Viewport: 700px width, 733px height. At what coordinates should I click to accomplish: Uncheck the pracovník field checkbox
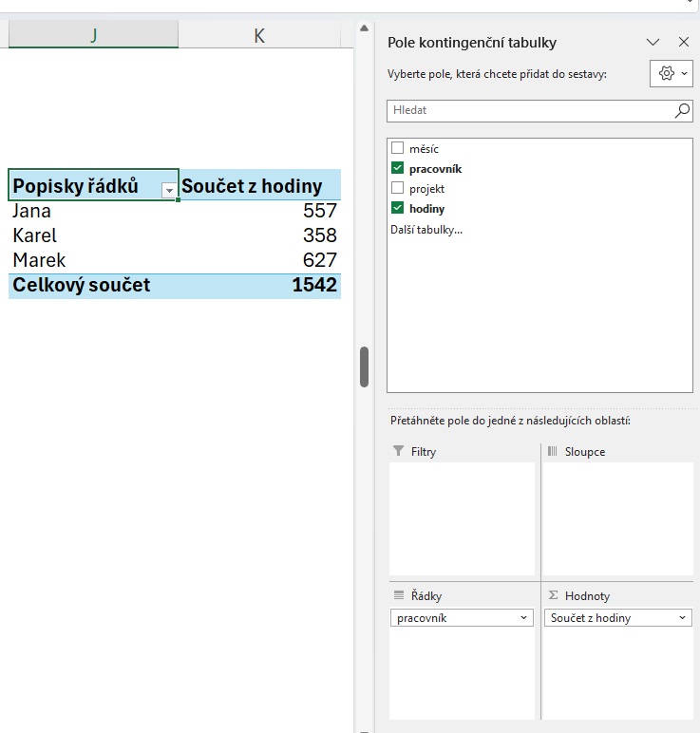point(398,168)
